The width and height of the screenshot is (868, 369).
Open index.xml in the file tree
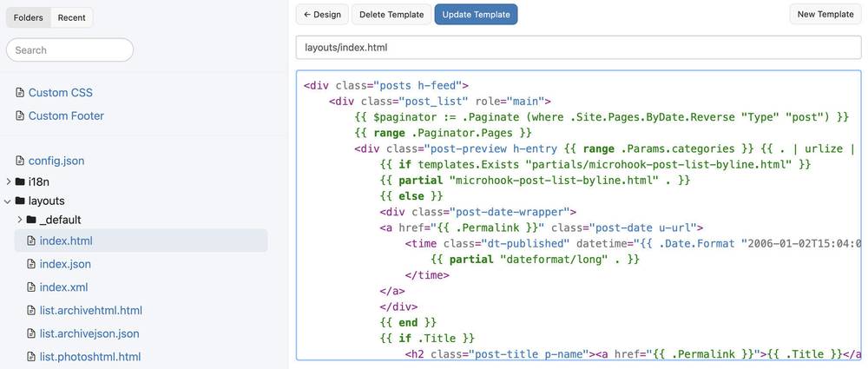tap(63, 287)
